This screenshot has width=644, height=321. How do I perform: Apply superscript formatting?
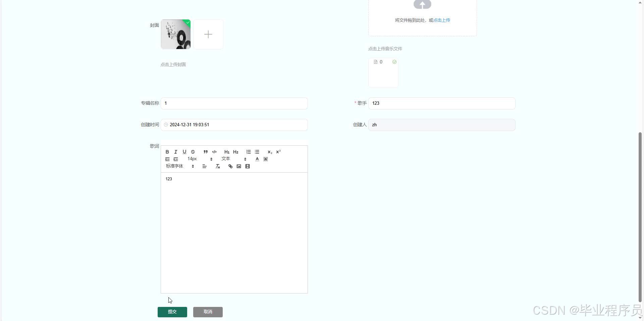pyautogui.click(x=278, y=152)
